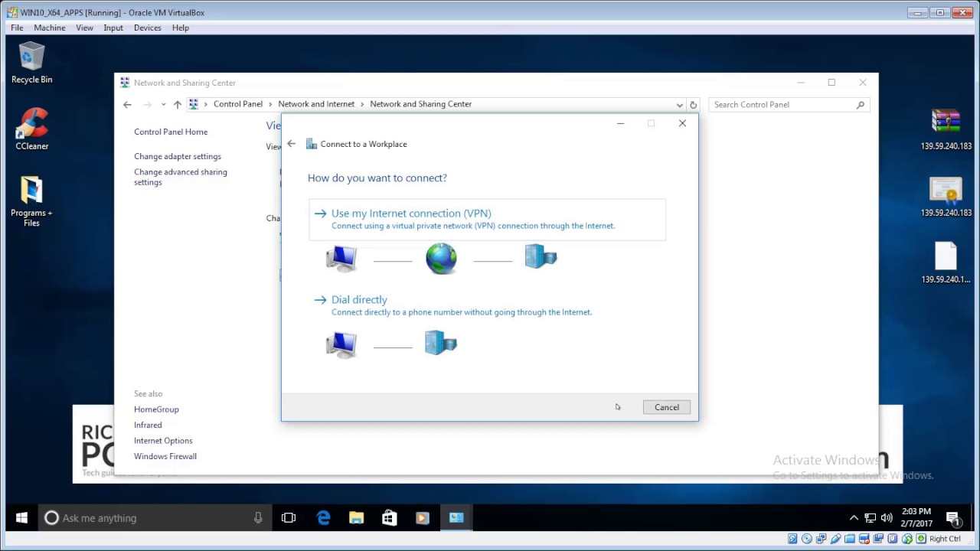Open Windows Firewall link
The width and height of the screenshot is (980, 551).
point(165,456)
